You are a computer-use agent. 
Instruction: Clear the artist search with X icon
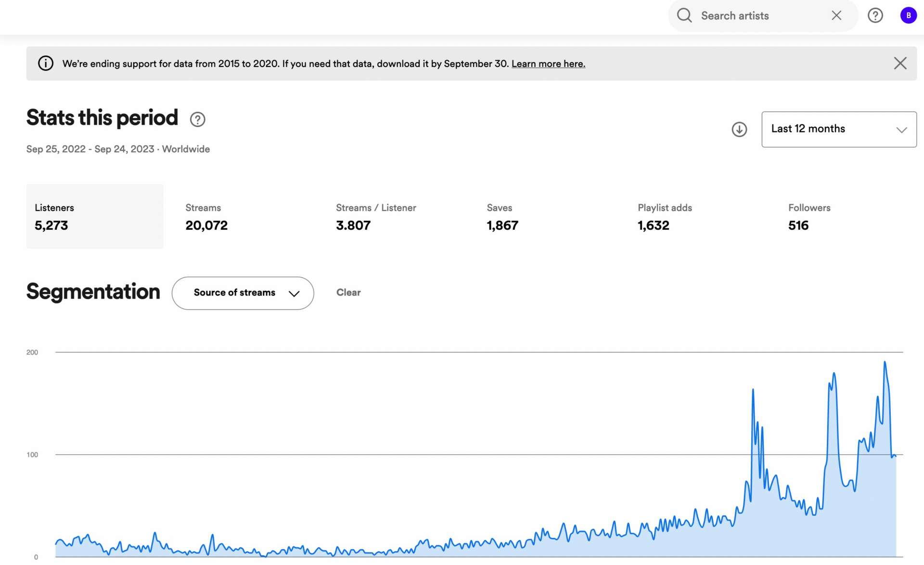[x=836, y=15]
